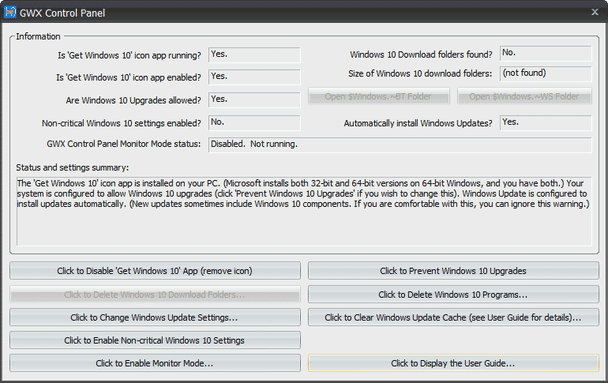Screen dimensions: 608x383
Task: Click the 'icon app running' Yes field
Action: click(254, 55)
